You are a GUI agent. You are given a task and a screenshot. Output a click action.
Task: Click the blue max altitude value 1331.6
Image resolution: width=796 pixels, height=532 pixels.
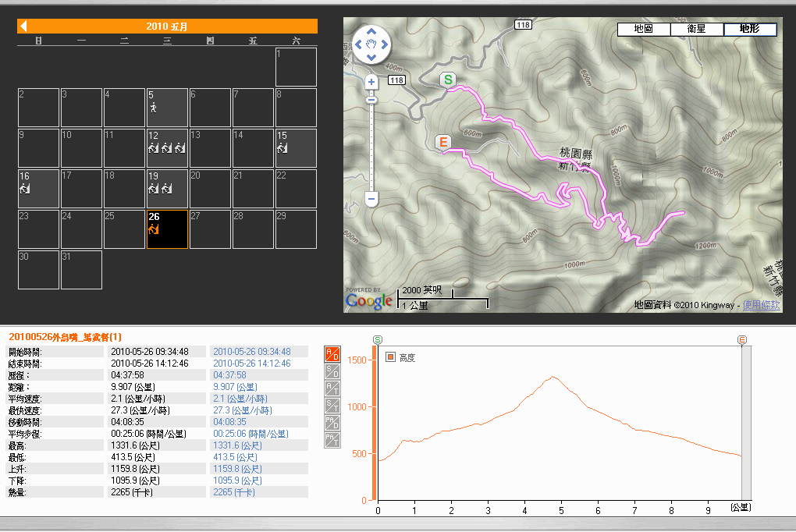tap(237, 445)
